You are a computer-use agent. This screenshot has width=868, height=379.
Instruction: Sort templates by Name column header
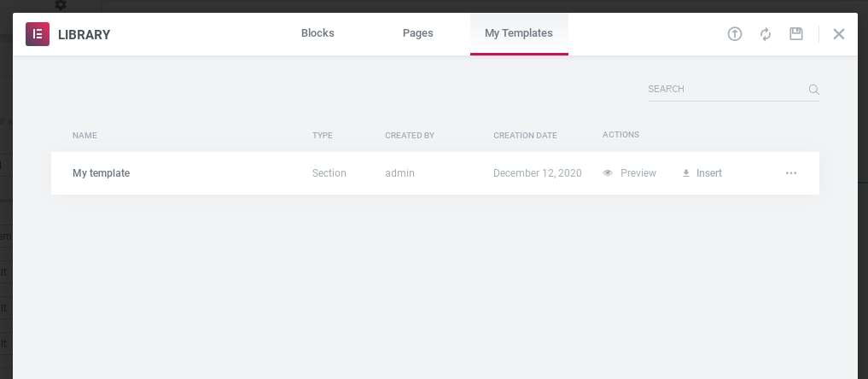click(x=85, y=136)
